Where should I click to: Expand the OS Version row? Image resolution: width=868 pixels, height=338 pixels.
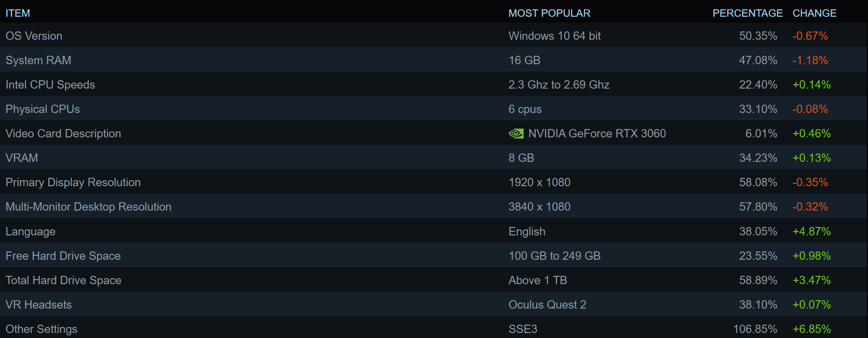coord(34,36)
